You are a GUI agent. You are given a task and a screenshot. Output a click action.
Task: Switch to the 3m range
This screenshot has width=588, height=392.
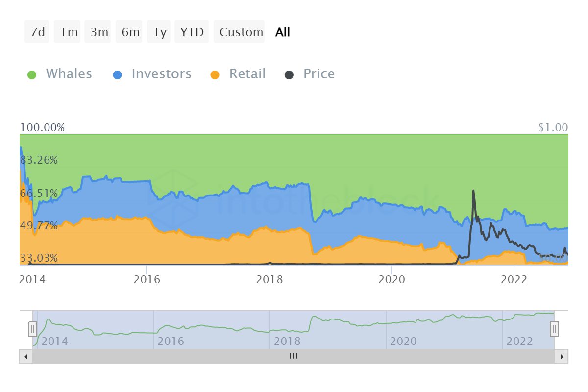point(99,32)
